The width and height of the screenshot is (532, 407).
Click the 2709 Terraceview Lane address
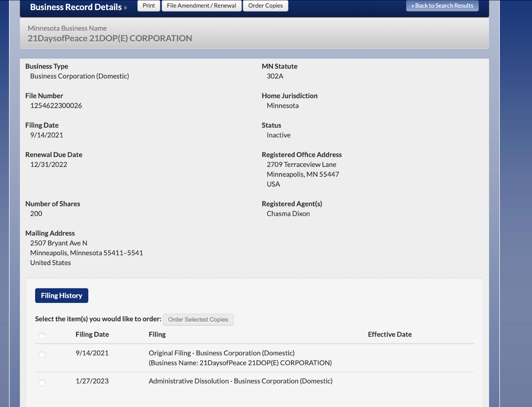tap(301, 165)
